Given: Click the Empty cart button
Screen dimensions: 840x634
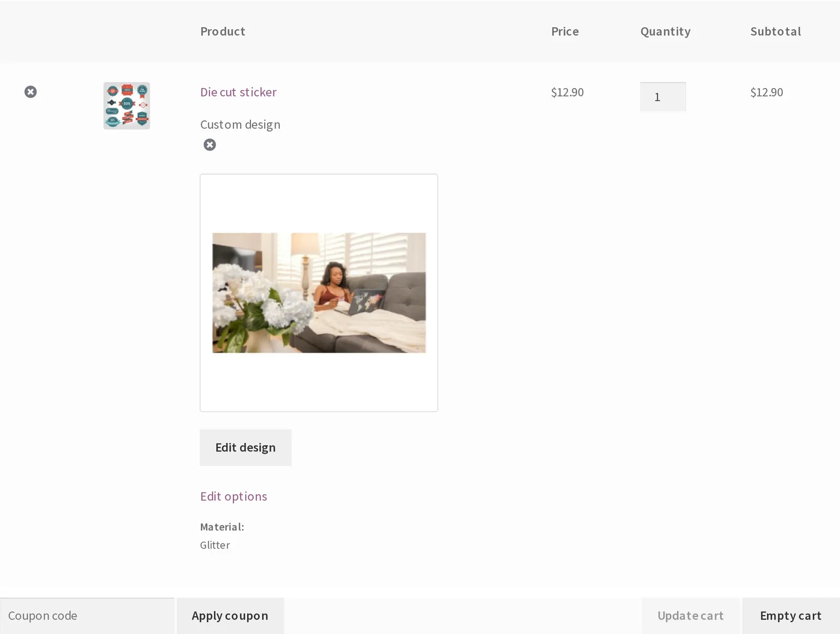Looking at the screenshot, I should coord(791,616).
